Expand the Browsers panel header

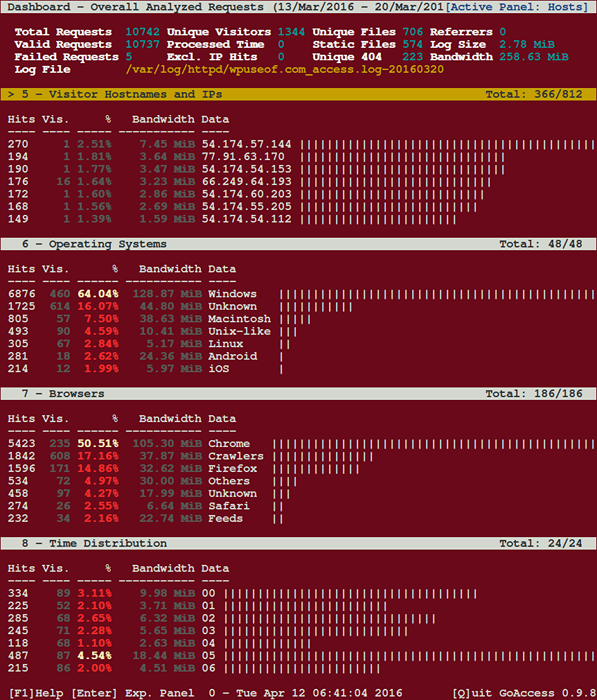298,393
